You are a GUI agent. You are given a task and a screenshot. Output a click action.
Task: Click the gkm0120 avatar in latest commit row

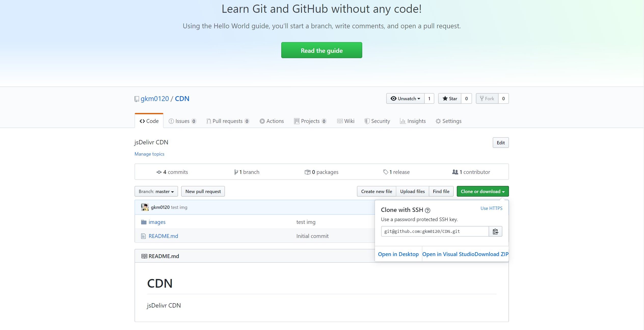click(145, 207)
